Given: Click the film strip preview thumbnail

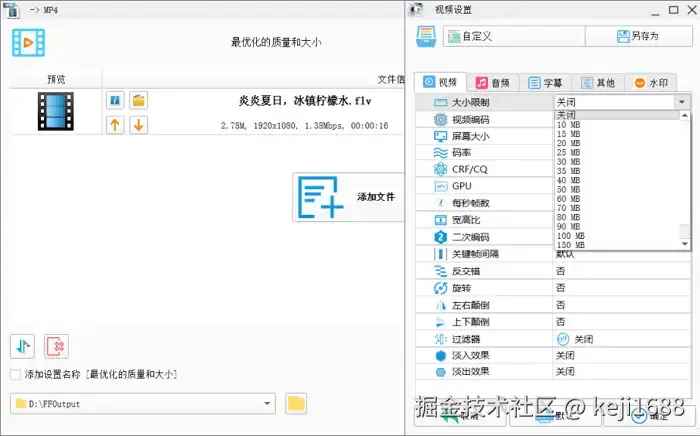Looking at the screenshot, I should [55, 112].
